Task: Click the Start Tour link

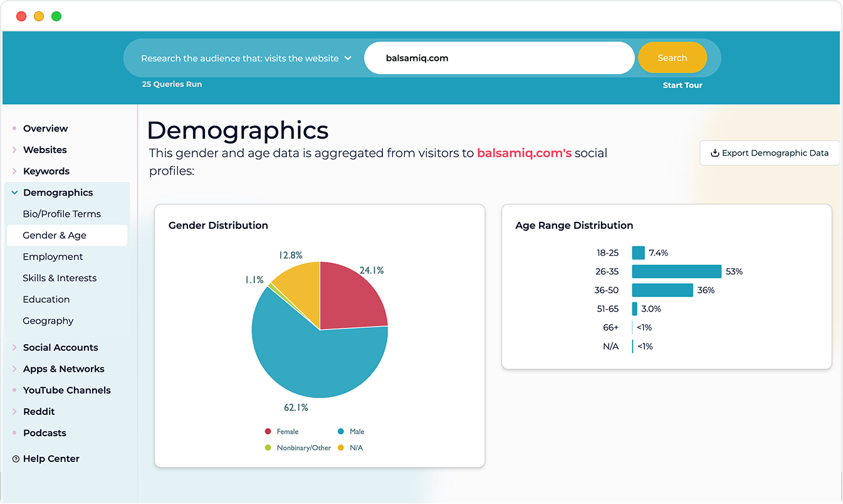Action: click(x=683, y=85)
